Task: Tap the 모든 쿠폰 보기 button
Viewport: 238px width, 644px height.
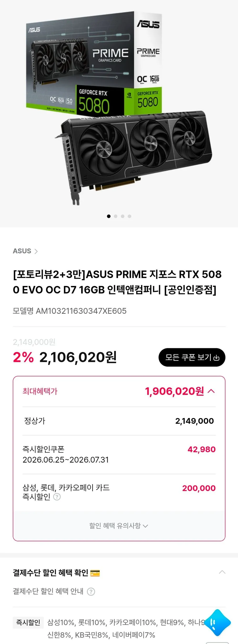Action: [192, 357]
